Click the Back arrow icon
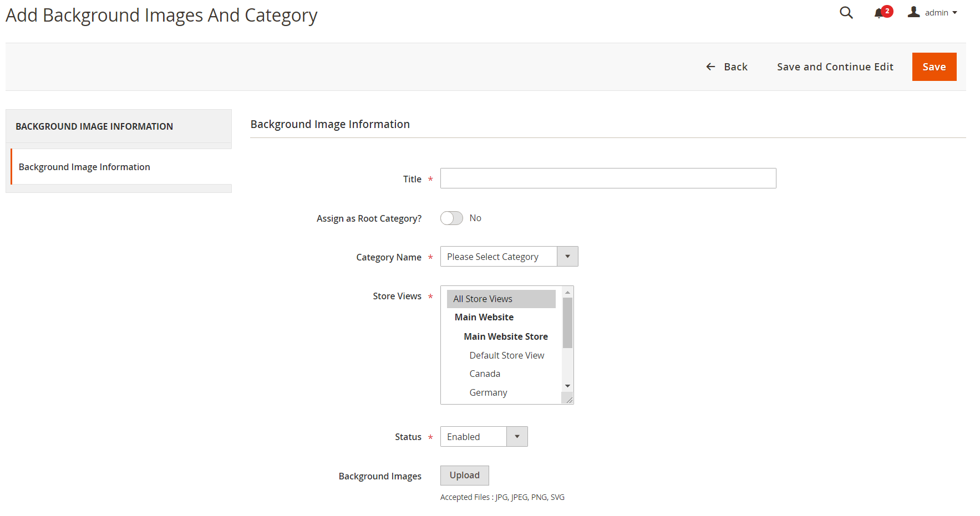This screenshot has height=516, width=980. pyautogui.click(x=710, y=67)
